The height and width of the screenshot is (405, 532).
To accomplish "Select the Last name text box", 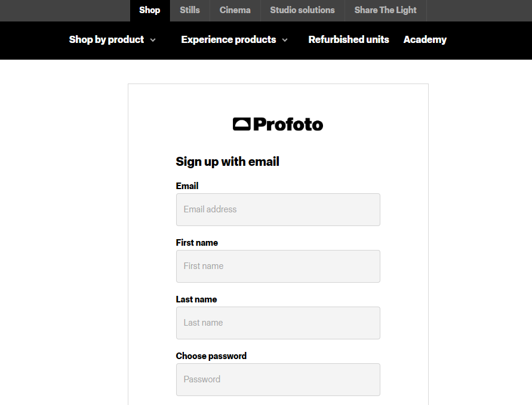I will click(278, 323).
